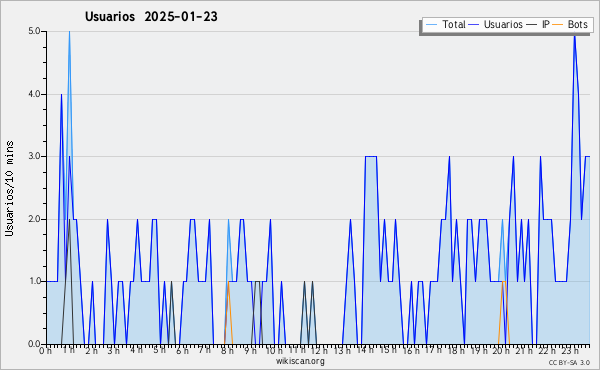Click the flat 3.0 plateau after 14 h

pyautogui.click(x=371, y=156)
